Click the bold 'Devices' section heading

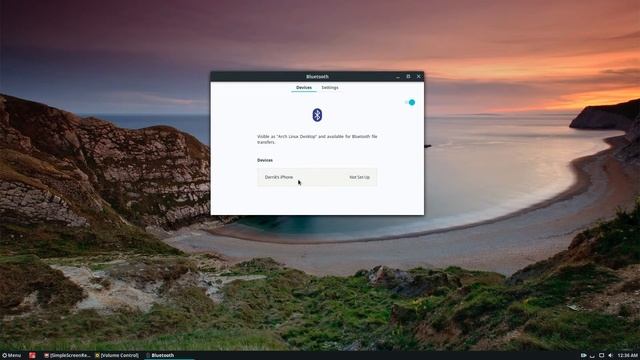pyautogui.click(x=265, y=160)
